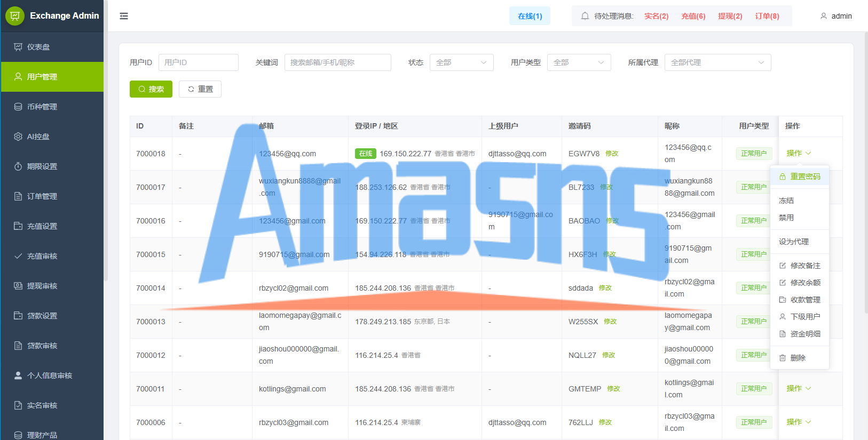
Task: Click the admin user avatar icon
Action: point(824,16)
